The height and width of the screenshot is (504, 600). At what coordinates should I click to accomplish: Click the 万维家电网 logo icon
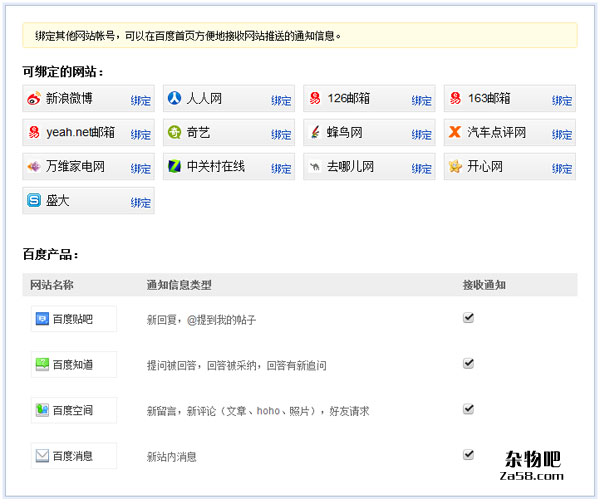(x=34, y=166)
